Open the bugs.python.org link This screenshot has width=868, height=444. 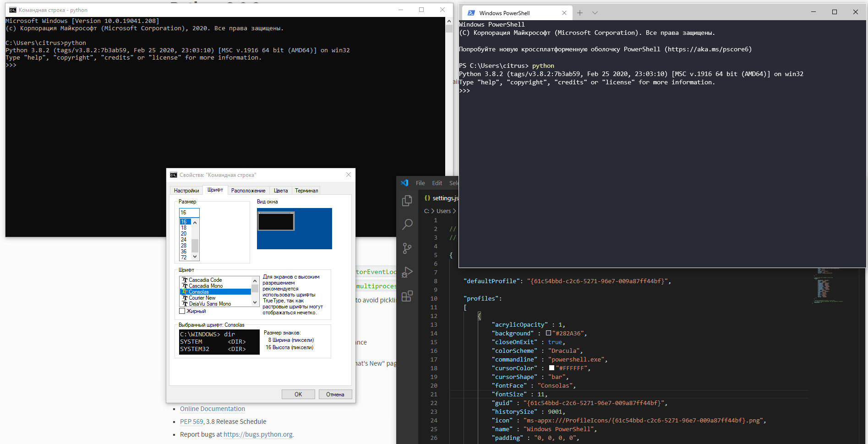[258, 434]
